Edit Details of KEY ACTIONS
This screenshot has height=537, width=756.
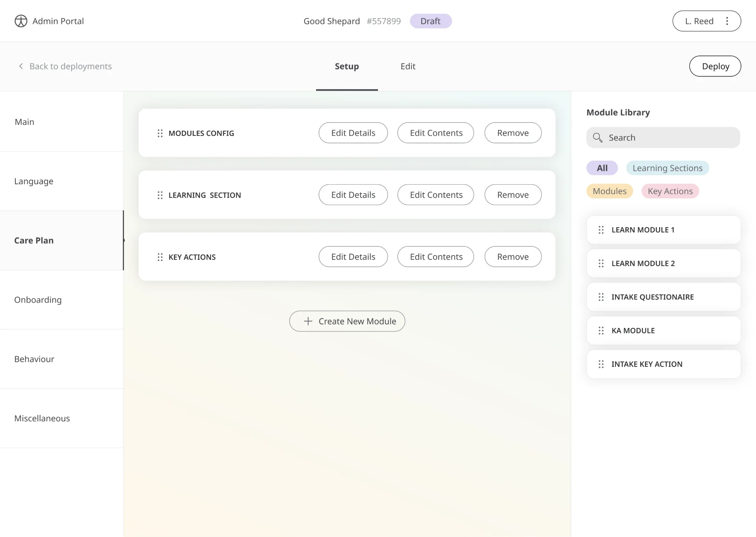(x=353, y=257)
